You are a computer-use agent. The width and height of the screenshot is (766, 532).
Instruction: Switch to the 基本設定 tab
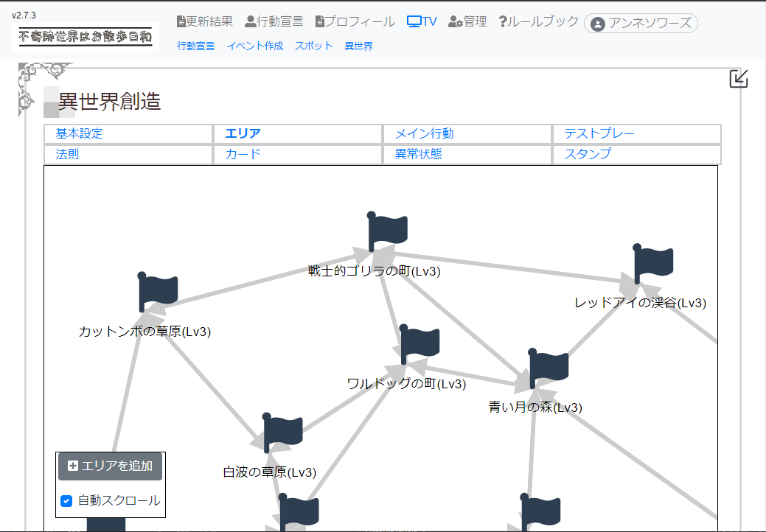(x=128, y=133)
